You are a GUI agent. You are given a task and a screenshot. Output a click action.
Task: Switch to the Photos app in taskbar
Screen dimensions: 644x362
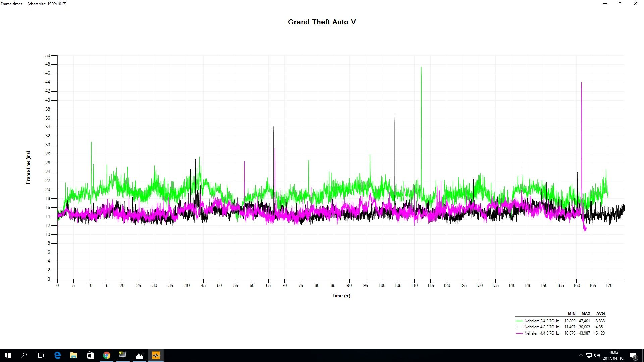pyautogui.click(x=139, y=355)
